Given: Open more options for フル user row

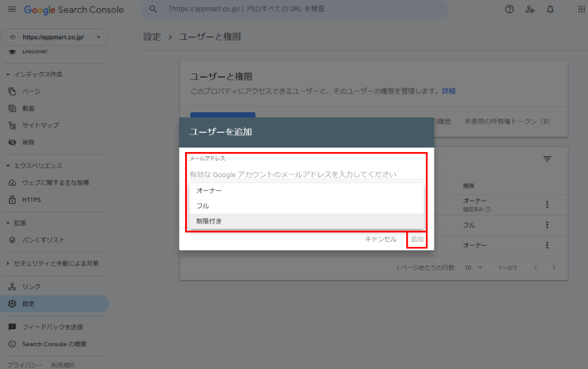Looking at the screenshot, I should (547, 225).
